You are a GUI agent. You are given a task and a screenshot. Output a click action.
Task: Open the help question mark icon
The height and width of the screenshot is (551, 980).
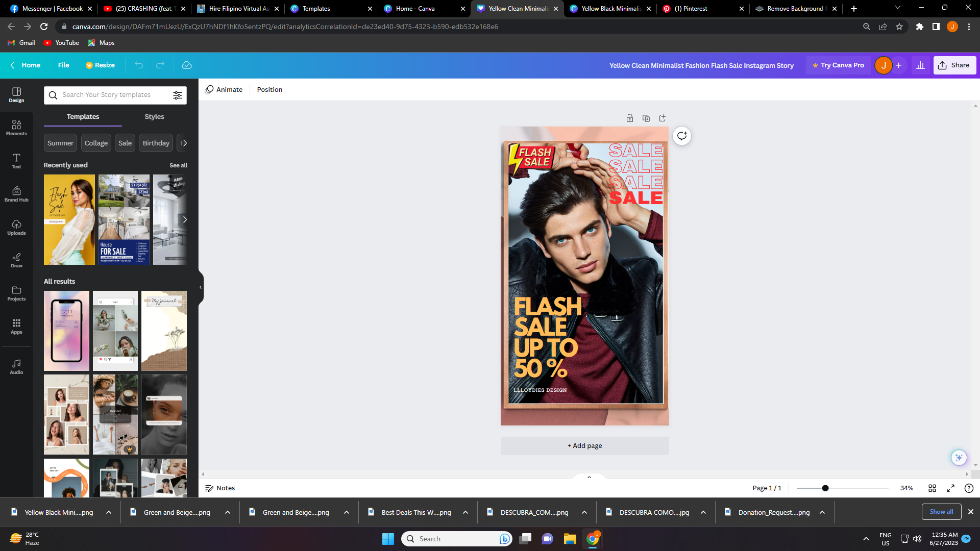969,488
